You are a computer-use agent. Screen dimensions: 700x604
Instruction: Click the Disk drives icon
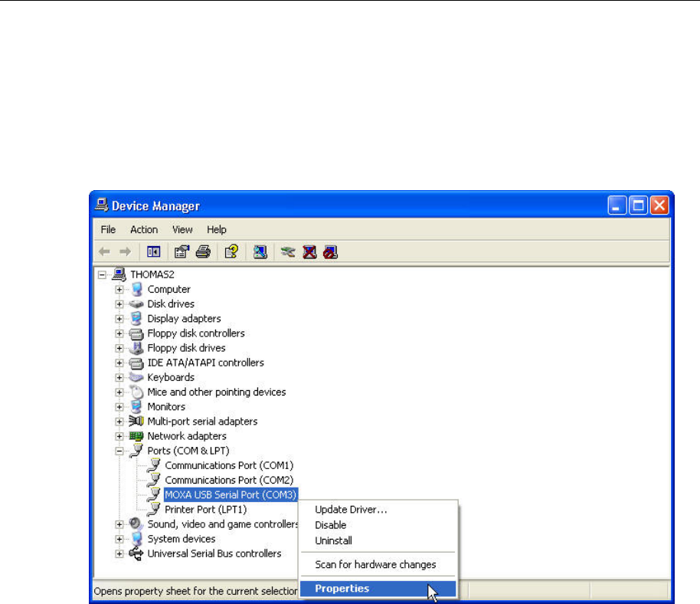(136, 304)
